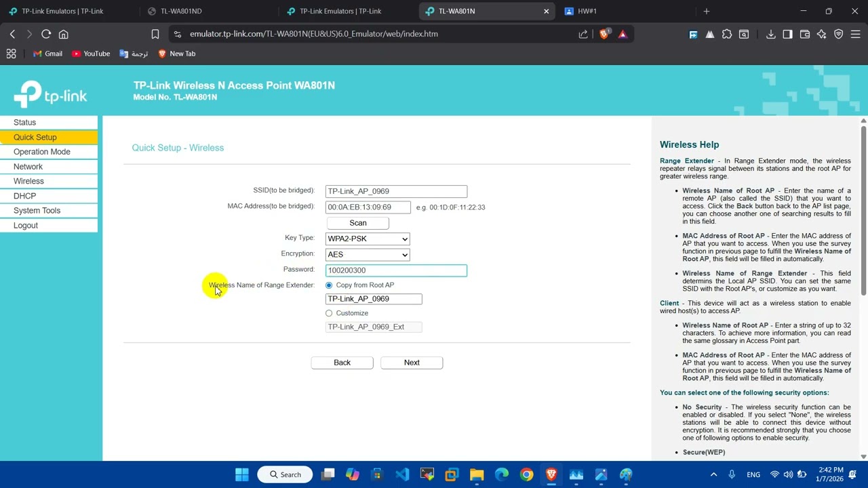Open File Explorer from the taskbar

pyautogui.click(x=477, y=474)
